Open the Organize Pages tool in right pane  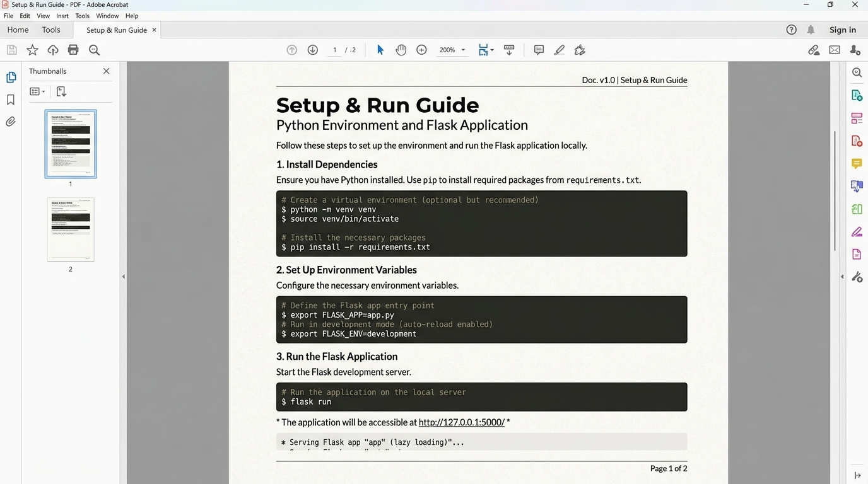(857, 118)
